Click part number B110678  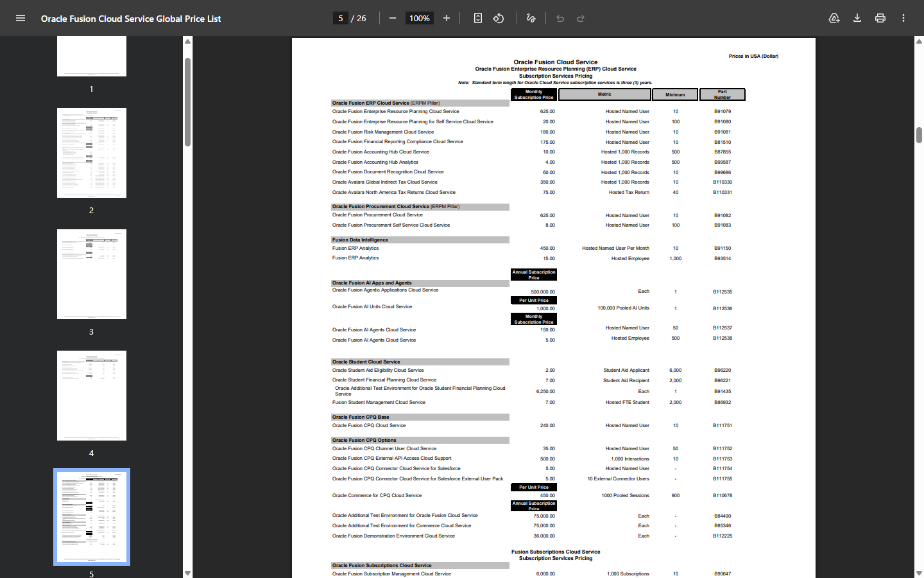tap(723, 496)
